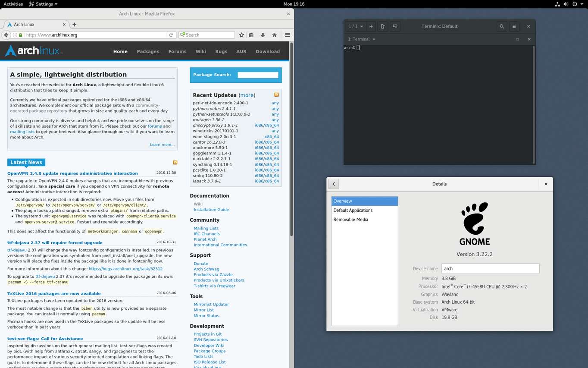588x368 pixels.
Task: Open Projects in Git development link
Action: click(x=208, y=334)
